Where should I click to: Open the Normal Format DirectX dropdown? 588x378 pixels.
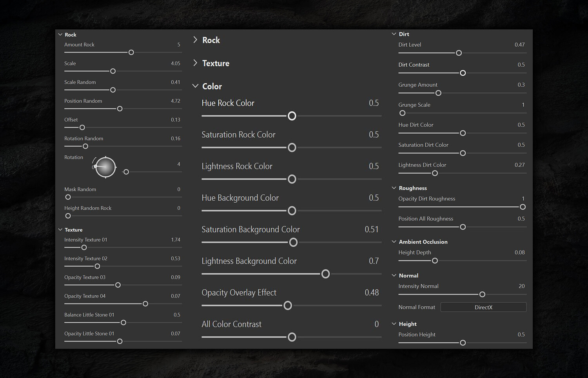click(483, 307)
